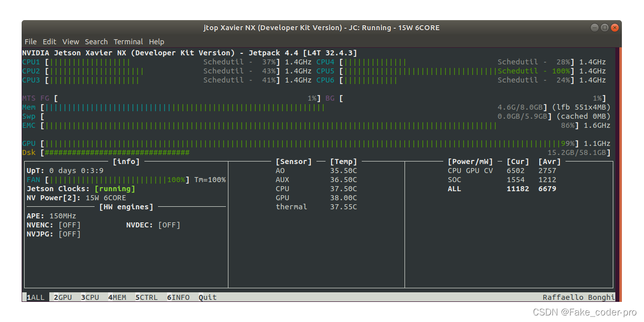Viewport: 644px width, 322px height.
Task: Click the [Avr] column header
Action: click(x=549, y=162)
